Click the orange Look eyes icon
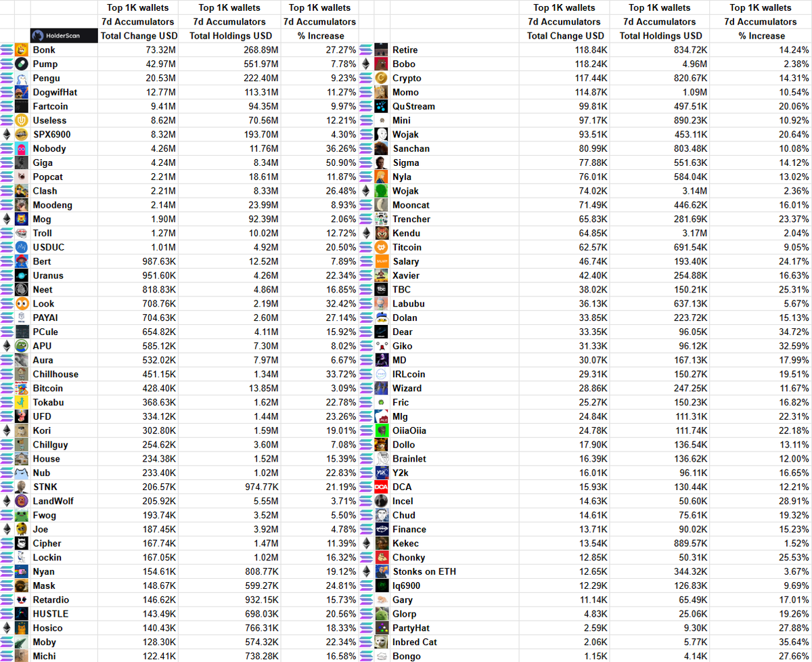This screenshot has height=662, width=812. (x=22, y=304)
